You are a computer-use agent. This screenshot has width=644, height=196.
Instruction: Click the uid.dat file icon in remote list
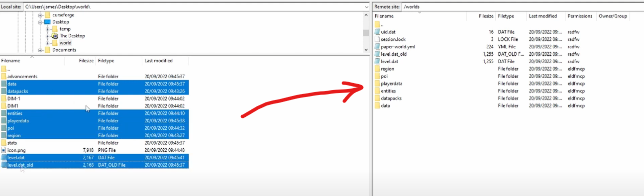pyautogui.click(x=377, y=32)
